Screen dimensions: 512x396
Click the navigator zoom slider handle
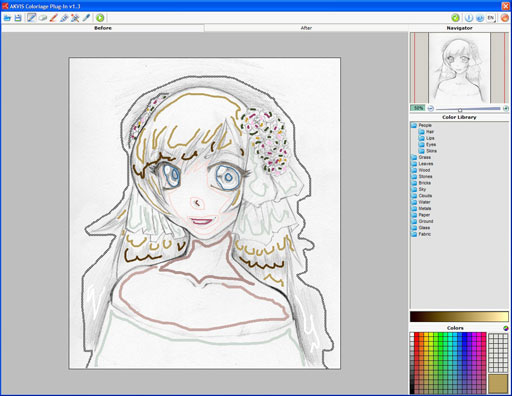[x=460, y=110]
